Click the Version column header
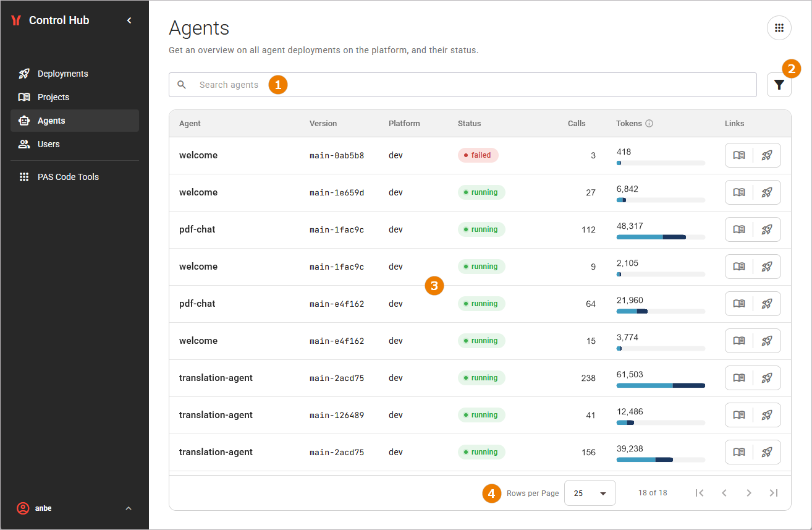The width and height of the screenshot is (812, 530). click(323, 124)
